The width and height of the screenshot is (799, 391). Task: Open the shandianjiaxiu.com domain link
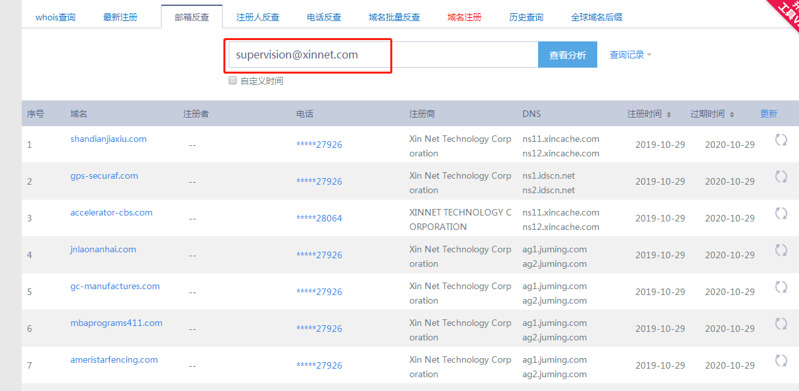[x=109, y=139]
